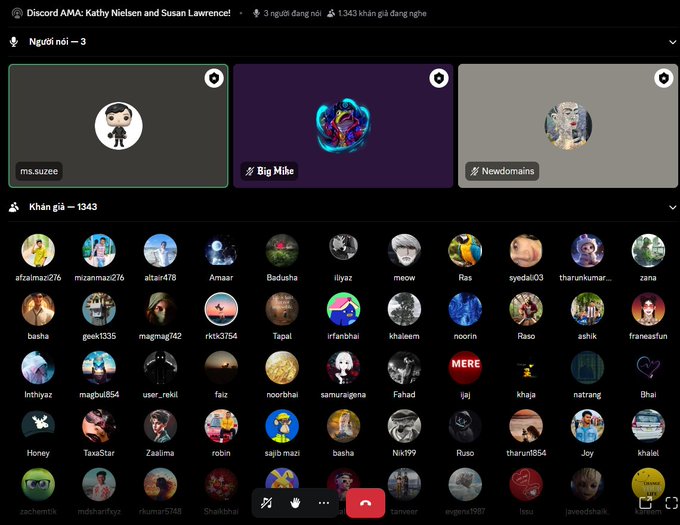Open the more options ellipsis menu
The image size is (680, 525).
(x=324, y=503)
